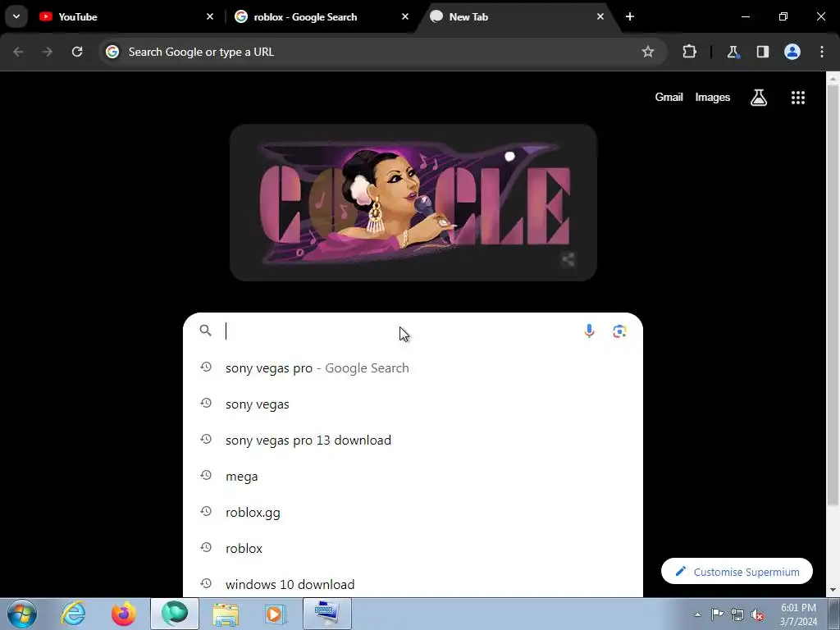The height and width of the screenshot is (630, 840).
Task: Open Windows Media Player from taskbar
Action: pyautogui.click(x=276, y=614)
